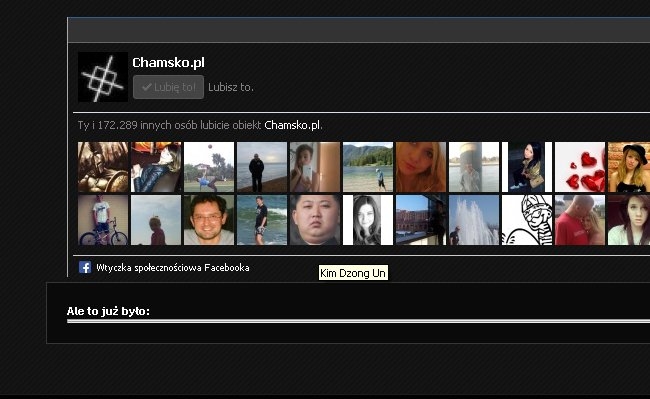
Task: Click the "Ale to już było:" heading
Action: [x=108, y=311]
